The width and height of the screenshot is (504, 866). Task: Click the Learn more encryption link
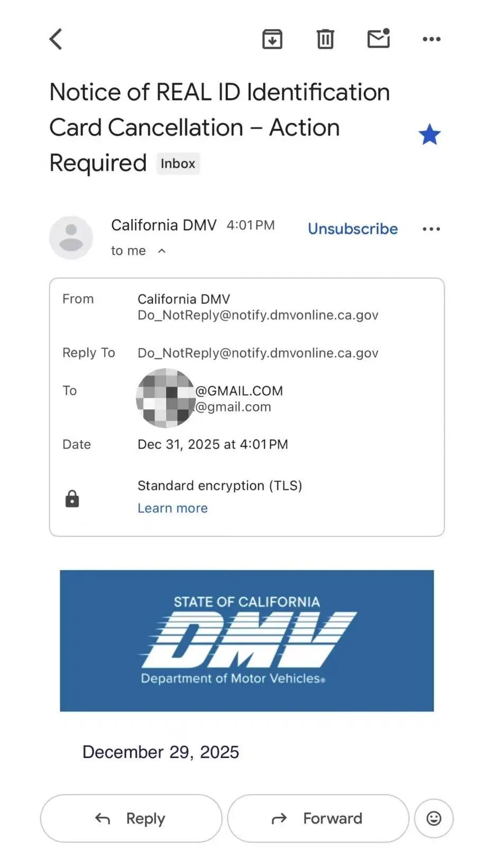172,508
